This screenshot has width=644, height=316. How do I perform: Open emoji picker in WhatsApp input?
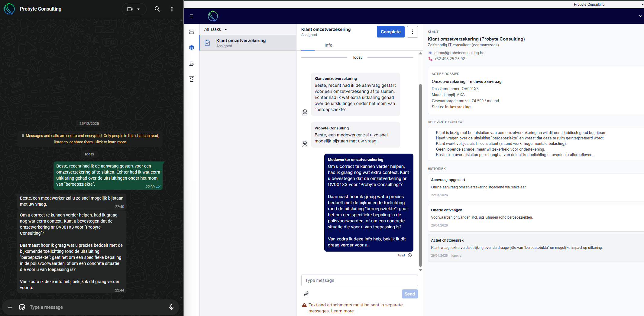22,307
